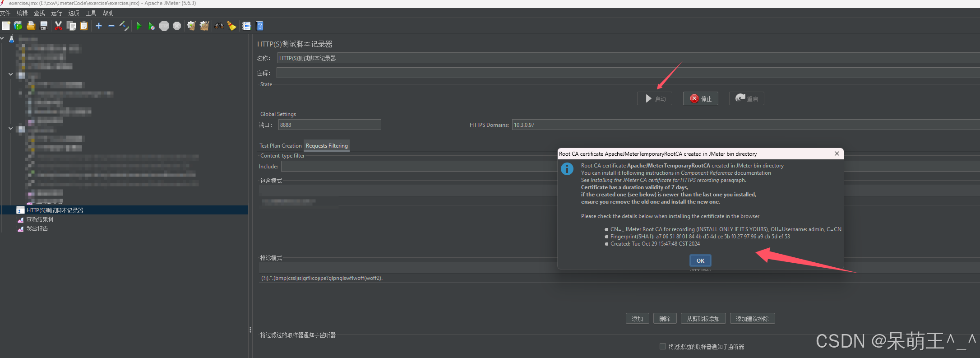Click the 重启 restart button

747,98
